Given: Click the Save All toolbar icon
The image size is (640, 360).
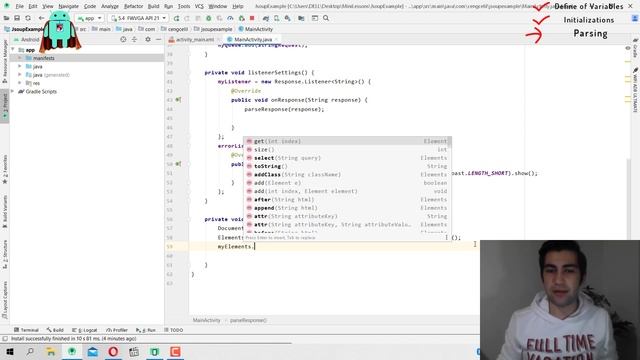Looking at the screenshot, I should (x=17, y=18).
